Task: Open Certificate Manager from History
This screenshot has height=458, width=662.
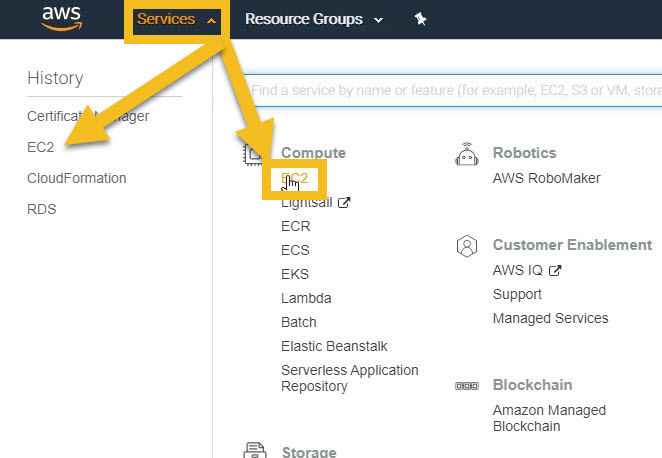Action: (x=88, y=116)
